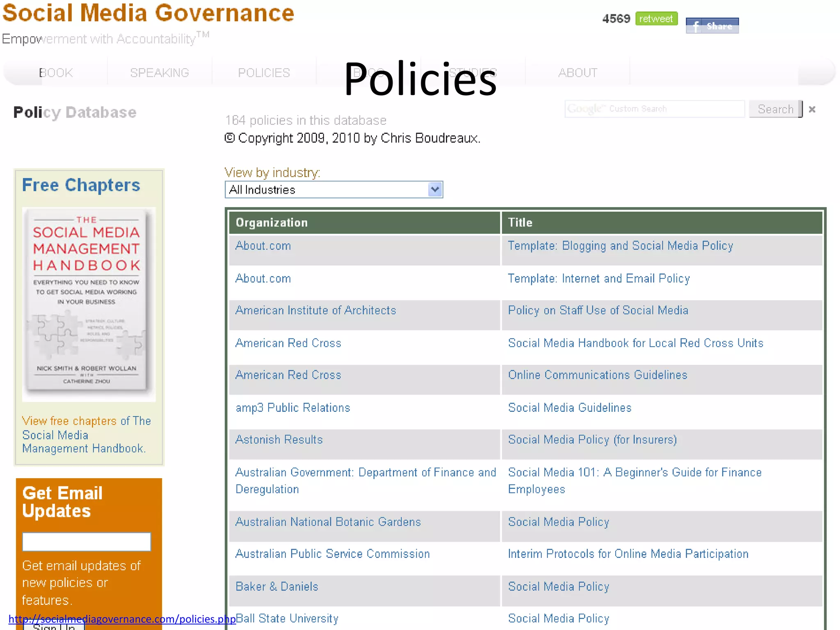Clear search with the X icon

(x=812, y=110)
